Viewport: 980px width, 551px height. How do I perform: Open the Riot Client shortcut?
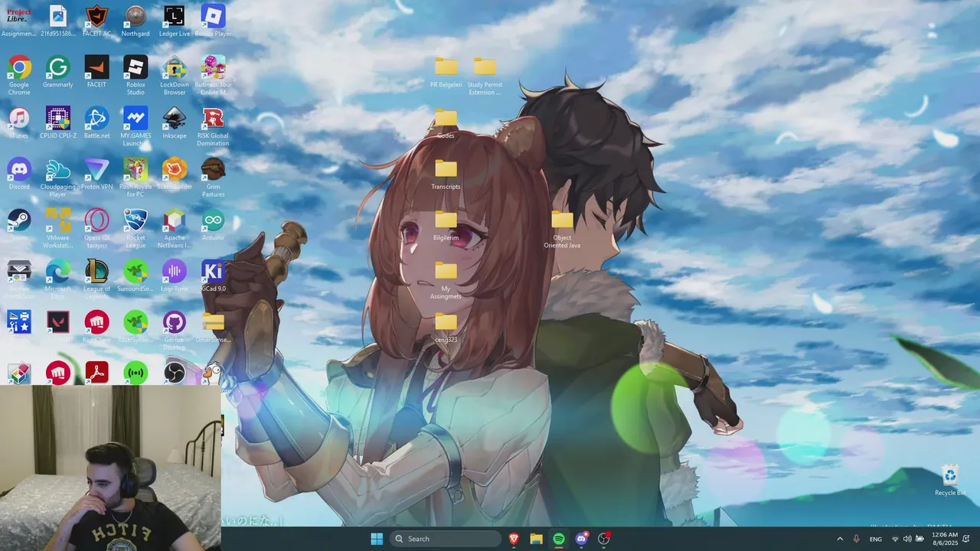point(96,328)
